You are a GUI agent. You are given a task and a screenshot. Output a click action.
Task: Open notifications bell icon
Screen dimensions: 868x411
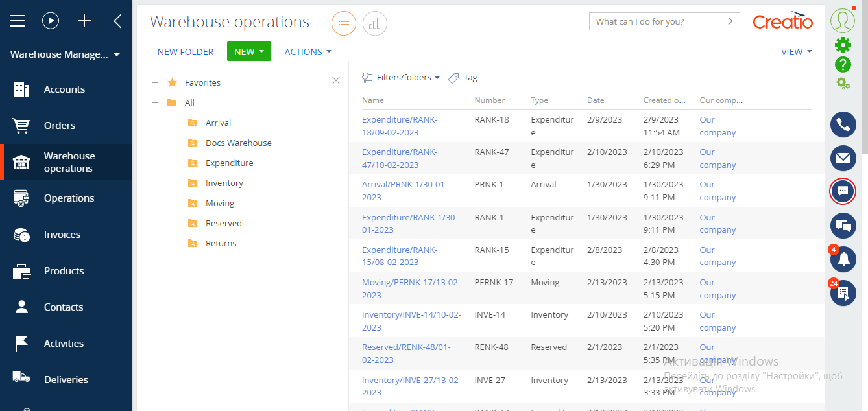[x=843, y=260]
